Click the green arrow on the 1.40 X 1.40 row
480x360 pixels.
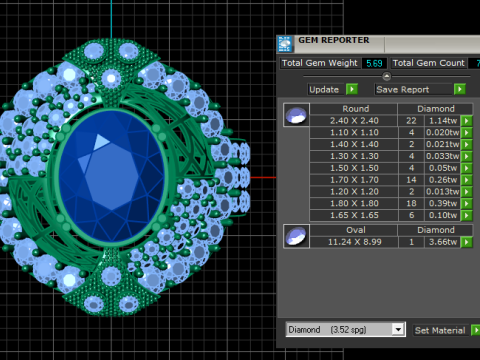click(467, 144)
